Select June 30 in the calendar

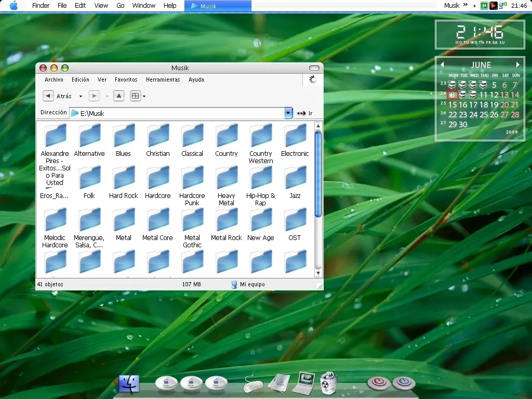pyautogui.click(x=463, y=125)
